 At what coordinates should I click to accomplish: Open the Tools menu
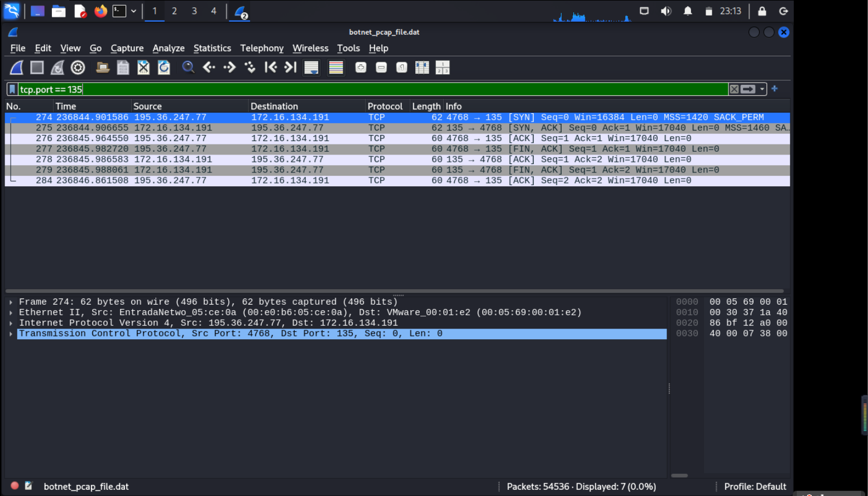pos(348,49)
